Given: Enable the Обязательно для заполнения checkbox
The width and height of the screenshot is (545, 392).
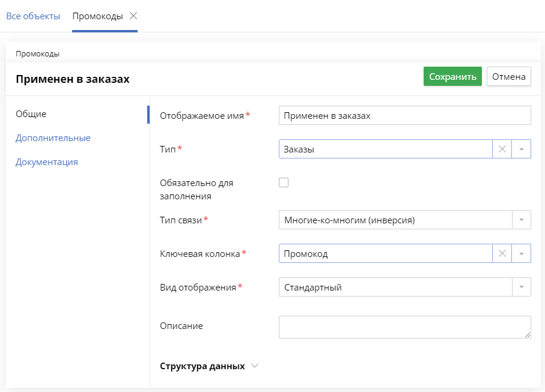Looking at the screenshot, I should [x=283, y=182].
